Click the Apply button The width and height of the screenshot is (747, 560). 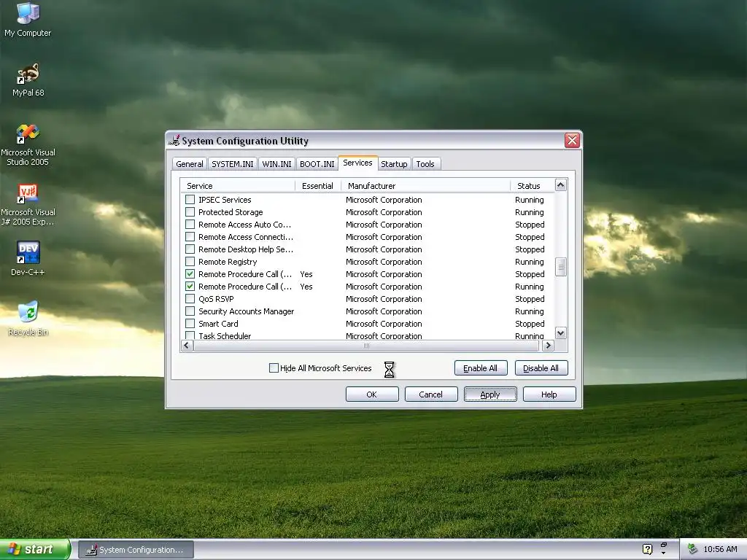click(x=489, y=394)
